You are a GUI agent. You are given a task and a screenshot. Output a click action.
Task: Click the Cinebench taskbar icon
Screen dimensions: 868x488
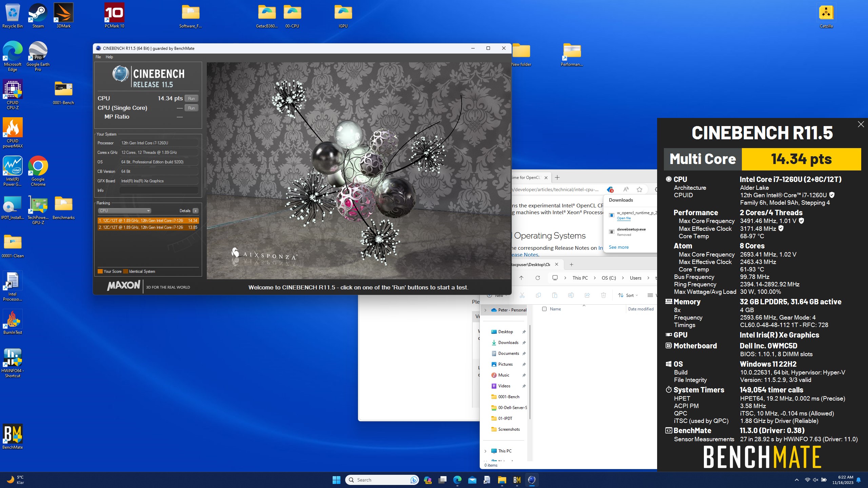click(532, 480)
